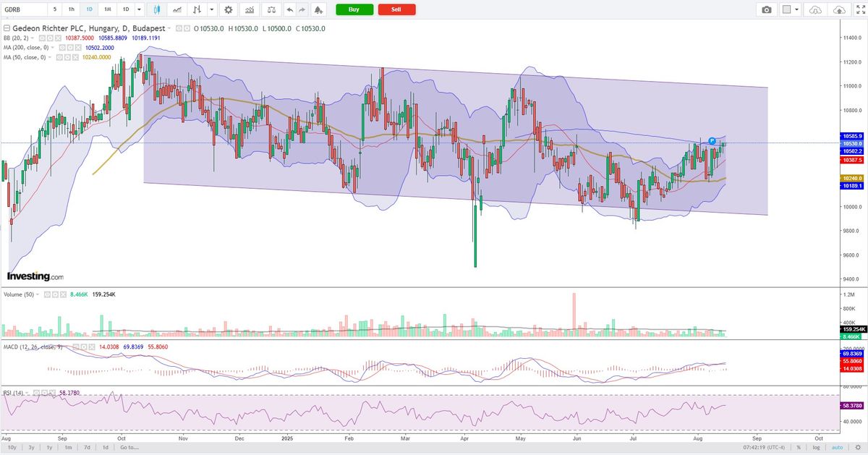Set range to 7d
The image size is (868, 455).
tap(87, 448)
